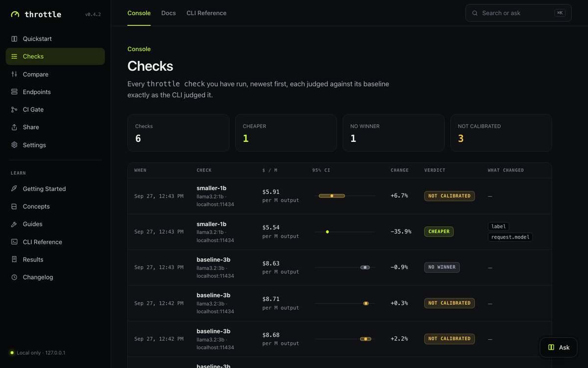Open the Docs tab

point(169,13)
